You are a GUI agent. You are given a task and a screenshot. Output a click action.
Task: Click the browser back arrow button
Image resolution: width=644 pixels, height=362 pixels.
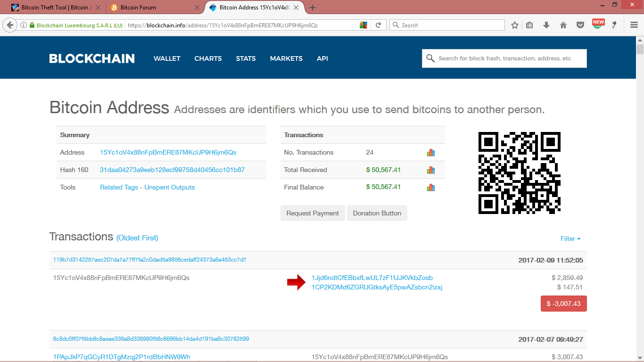[x=9, y=25]
